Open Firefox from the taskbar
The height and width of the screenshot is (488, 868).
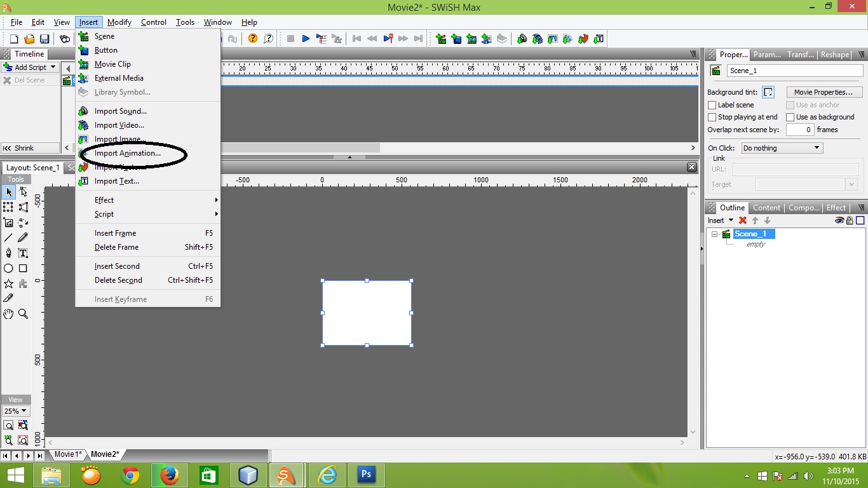pyautogui.click(x=170, y=475)
